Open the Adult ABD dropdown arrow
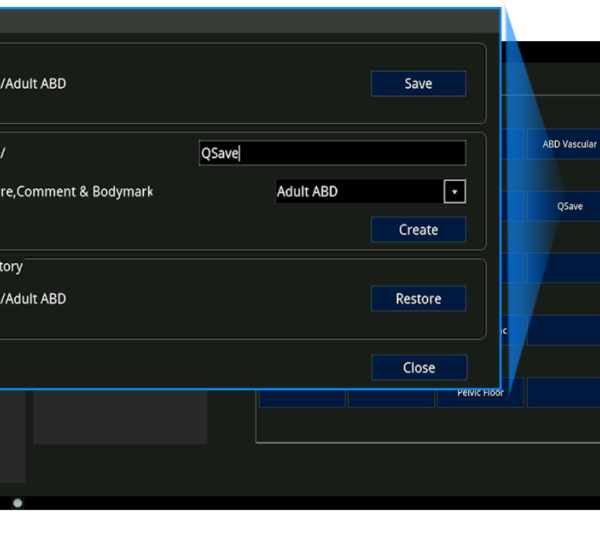Image resolution: width=600 pixels, height=550 pixels. [454, 192]
